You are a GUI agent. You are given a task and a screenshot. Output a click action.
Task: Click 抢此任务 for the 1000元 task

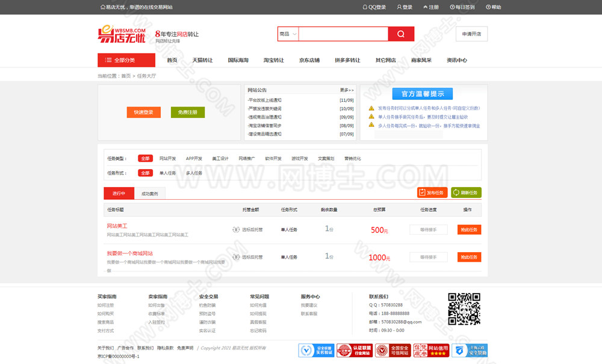pos(469,257)
